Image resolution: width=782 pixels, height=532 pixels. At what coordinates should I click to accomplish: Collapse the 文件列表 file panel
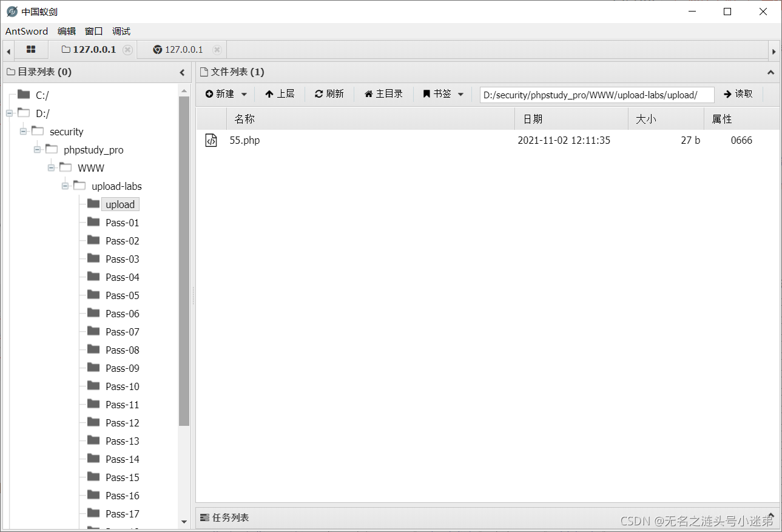pos(770,72)
